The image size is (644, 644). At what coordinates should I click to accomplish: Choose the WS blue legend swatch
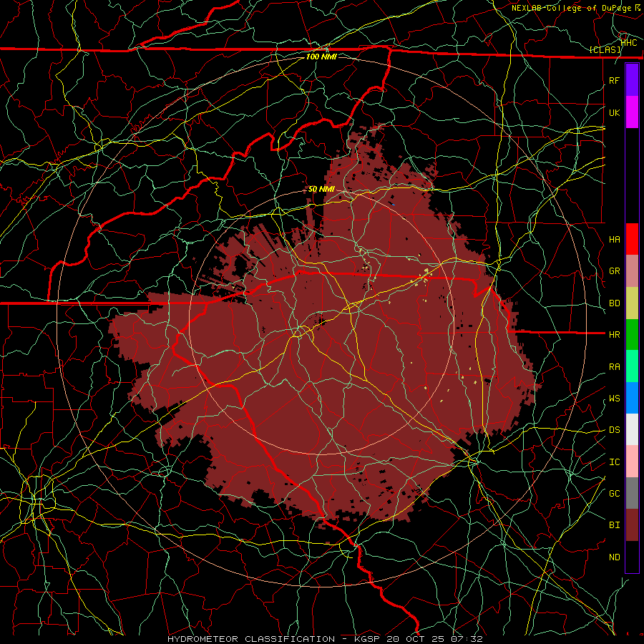point(632,398)
